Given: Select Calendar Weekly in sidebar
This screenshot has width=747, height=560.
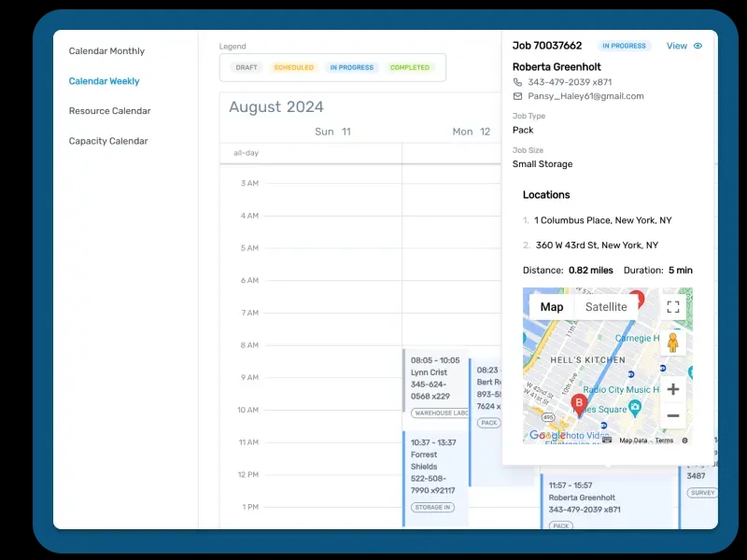Looking at the screenshot, I should (104, 81).
